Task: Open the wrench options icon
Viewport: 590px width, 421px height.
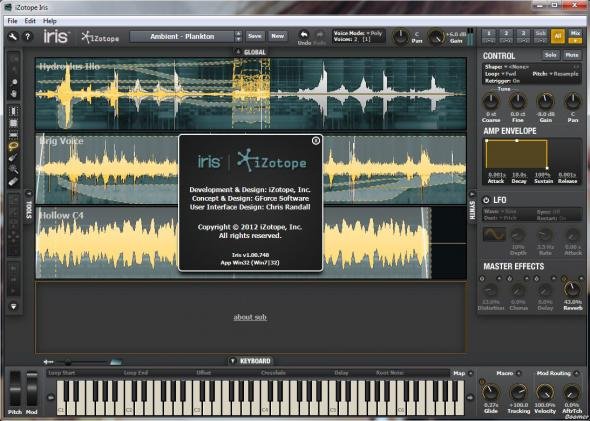Action: [13, 36]
